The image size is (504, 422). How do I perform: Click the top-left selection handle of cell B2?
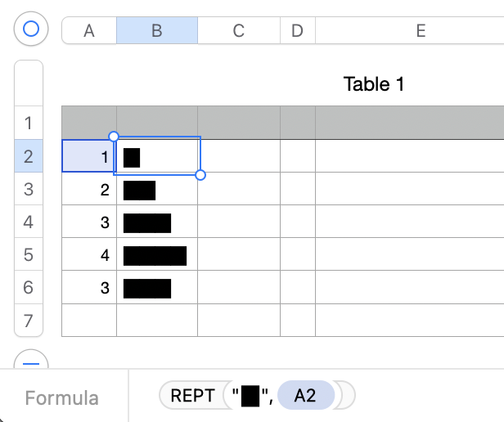(114, 137)
